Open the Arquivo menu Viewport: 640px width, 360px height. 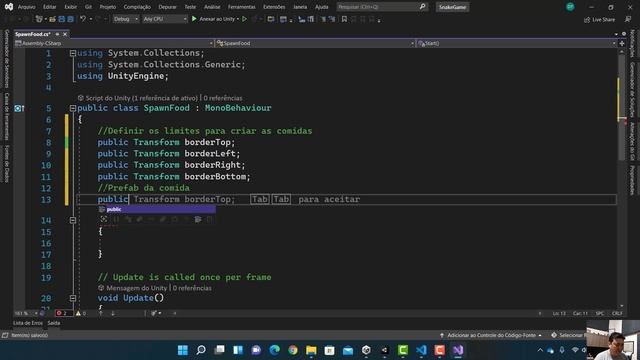coord(27,7)
